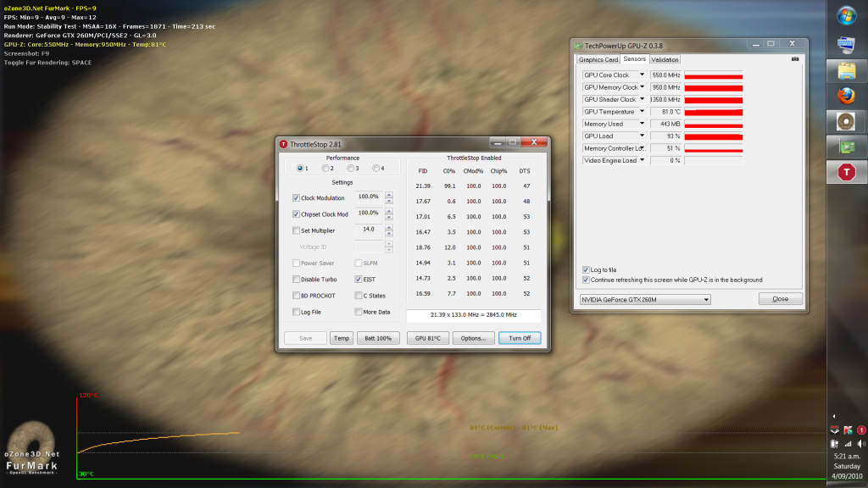
Task: Toggle the Clock Modulation checkbox
Action: coord(296,198)
